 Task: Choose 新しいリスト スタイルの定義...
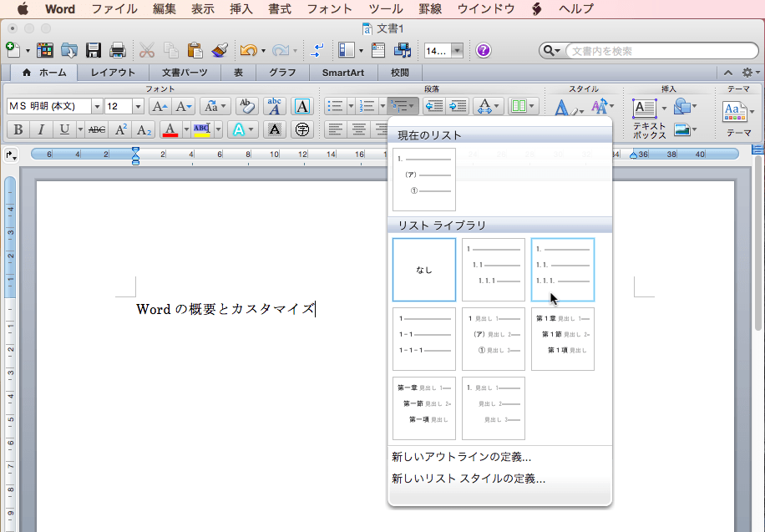(x=469, y=479)
